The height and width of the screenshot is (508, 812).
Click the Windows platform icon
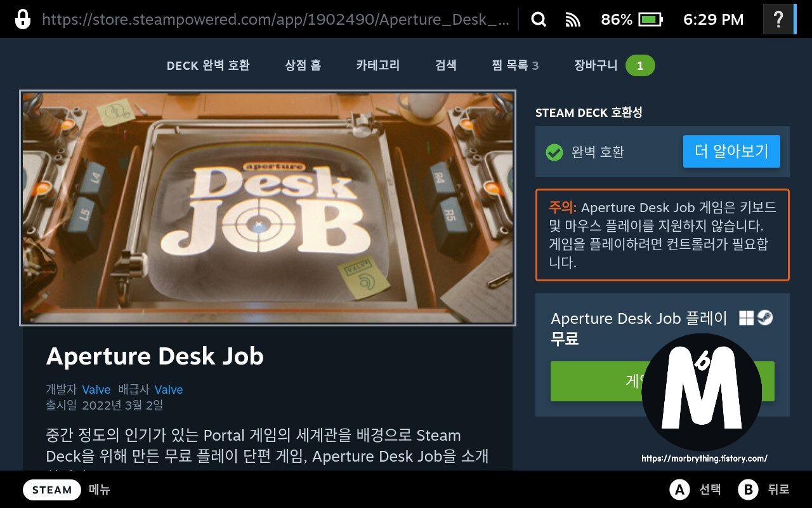pyautogui.click(x=747, y=318)
